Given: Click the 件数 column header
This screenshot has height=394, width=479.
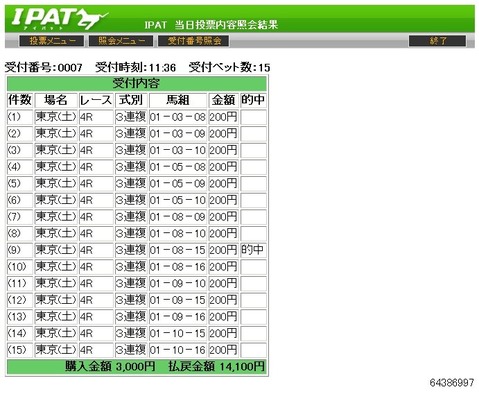Looking at the screenshot, I should 20,100.
